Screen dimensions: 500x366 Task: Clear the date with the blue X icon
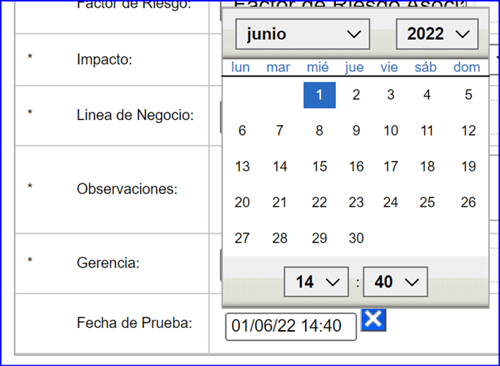click(x=373, y=320)
